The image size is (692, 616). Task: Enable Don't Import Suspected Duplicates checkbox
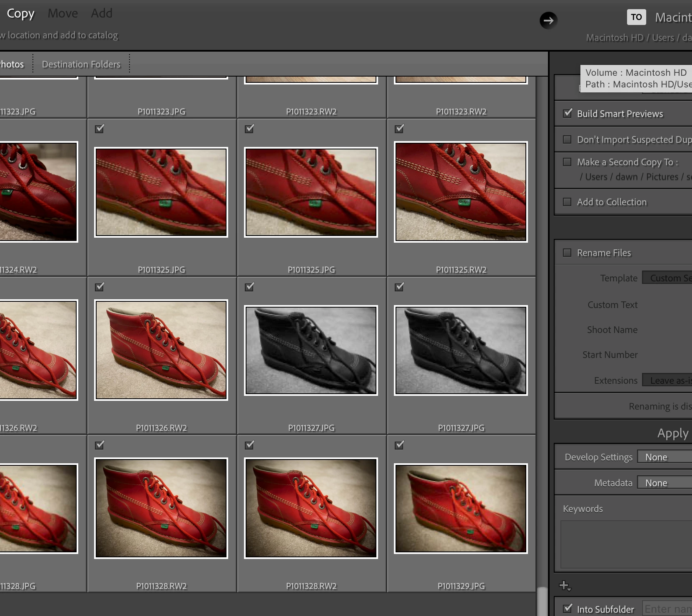click(x=567, y=139)
